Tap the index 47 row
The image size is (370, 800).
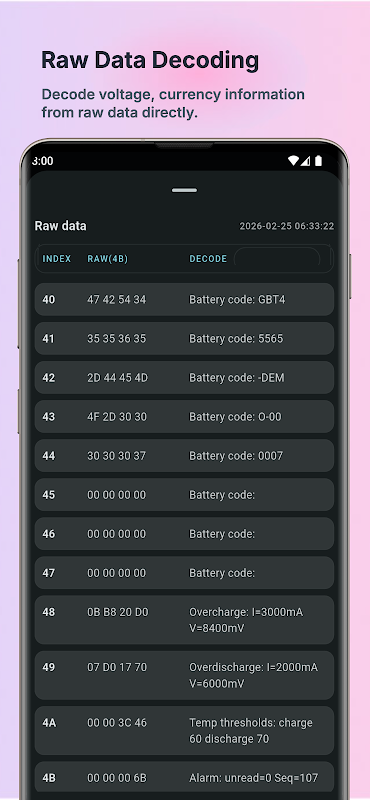pyautogui.click(x=184, y=572)
